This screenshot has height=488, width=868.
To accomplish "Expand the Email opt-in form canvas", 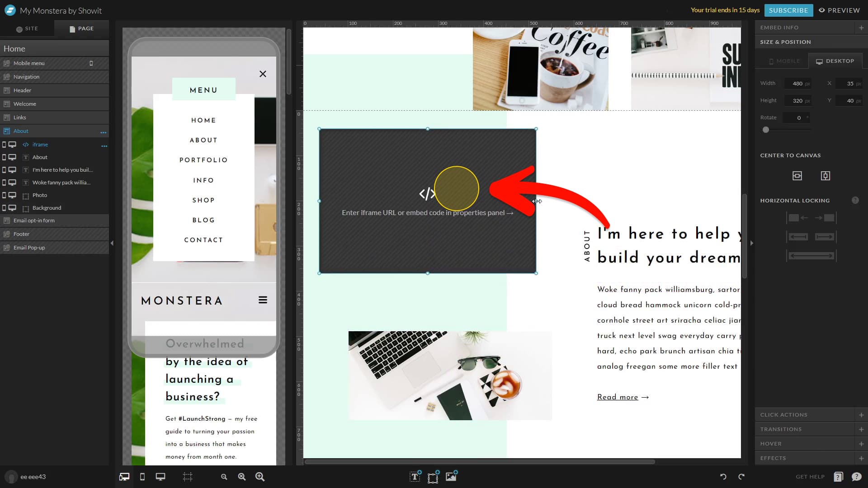I will point(54,221).
